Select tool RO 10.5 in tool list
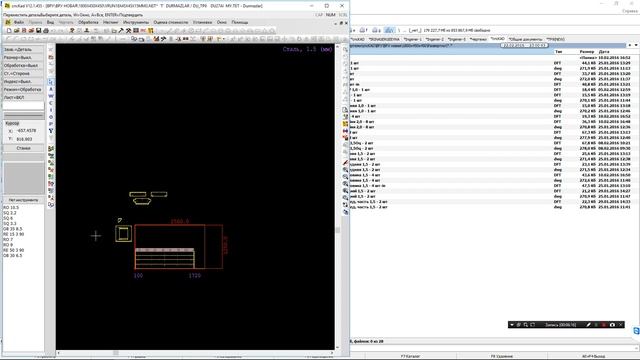 click(11, 208)
